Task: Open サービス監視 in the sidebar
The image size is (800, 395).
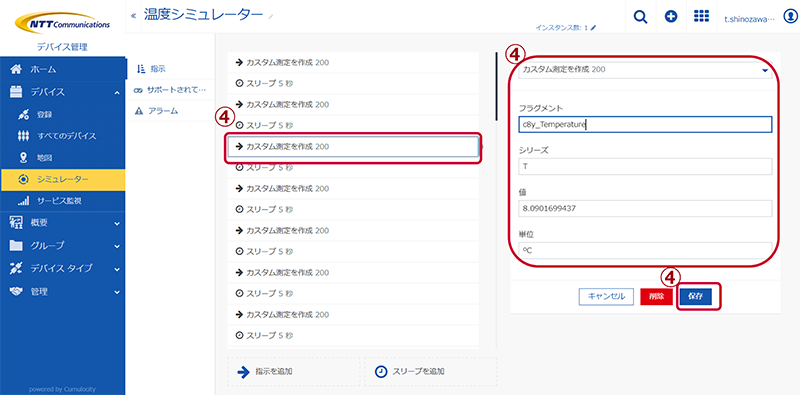Action: point(62,201)
